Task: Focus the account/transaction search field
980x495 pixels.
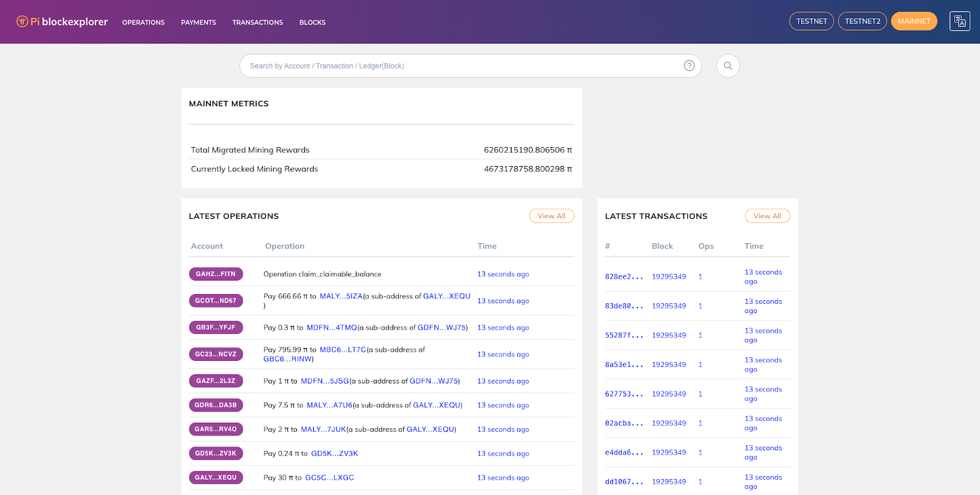Action: point(459,66)
